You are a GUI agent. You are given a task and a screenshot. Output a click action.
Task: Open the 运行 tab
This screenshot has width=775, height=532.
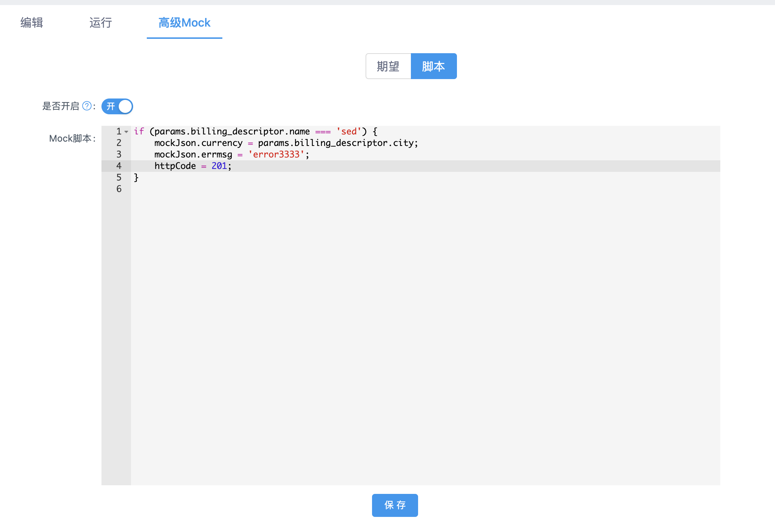tap(101, 23)
